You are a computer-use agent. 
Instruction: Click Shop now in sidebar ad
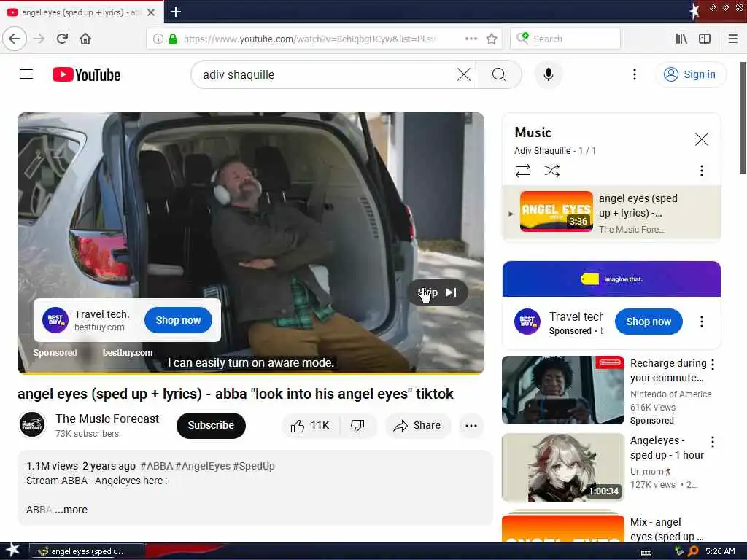point(649,322)
